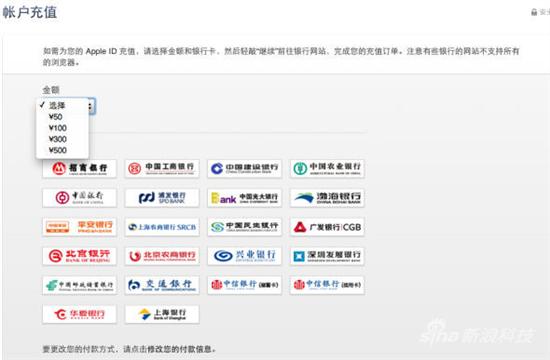Select Agricultural Bank 中国农业银行
The height and width of the screenshot is (360, 550).
click(x=327, y=168)
